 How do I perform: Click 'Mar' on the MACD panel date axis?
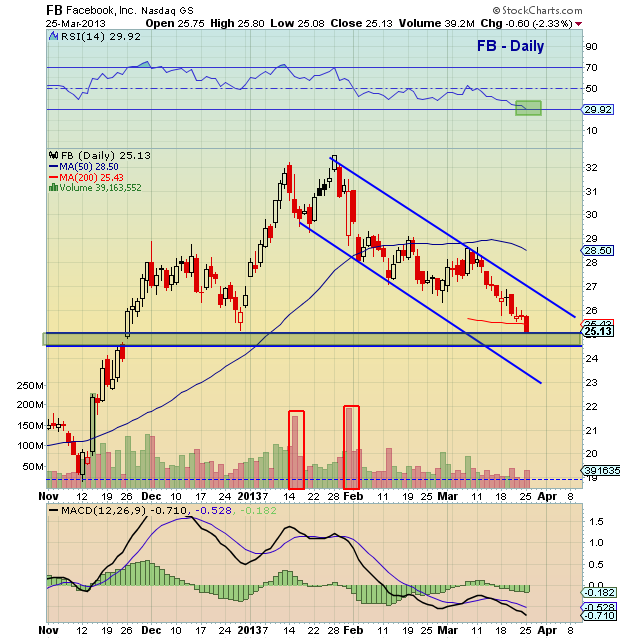(x=447, y=630)
